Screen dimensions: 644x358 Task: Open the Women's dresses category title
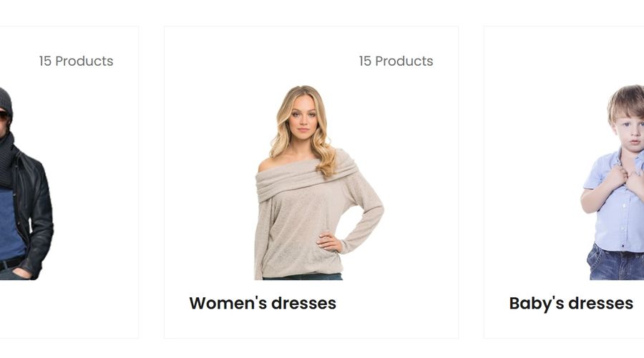(x=263, y=304)
